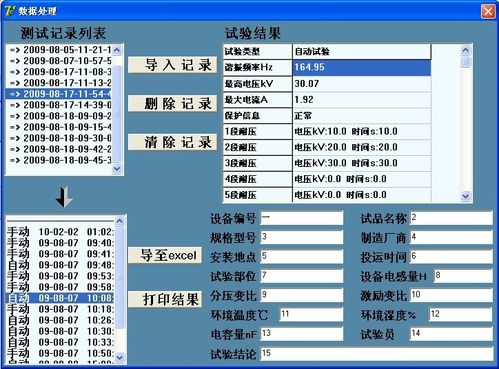Click down arrow of lower test list scrollbar
This screenshot has height=369, width=499.
pos(120,358)
